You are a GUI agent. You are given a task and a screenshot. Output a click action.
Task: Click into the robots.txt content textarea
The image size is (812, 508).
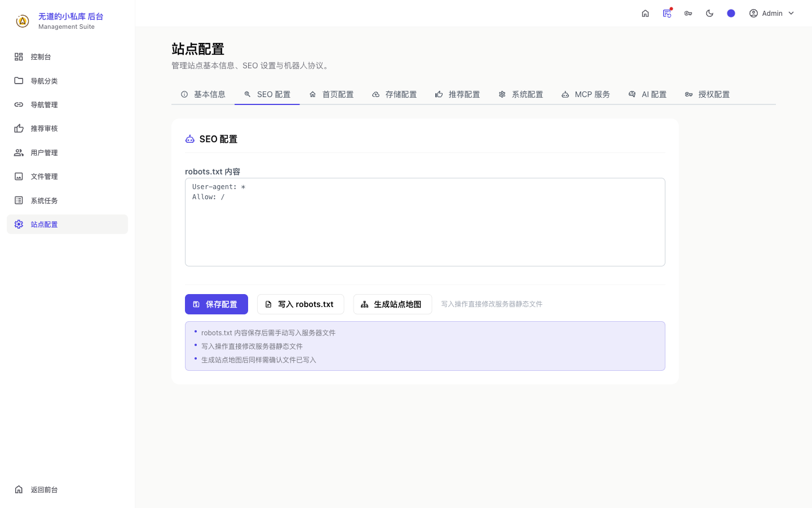(x=425, y=222)
